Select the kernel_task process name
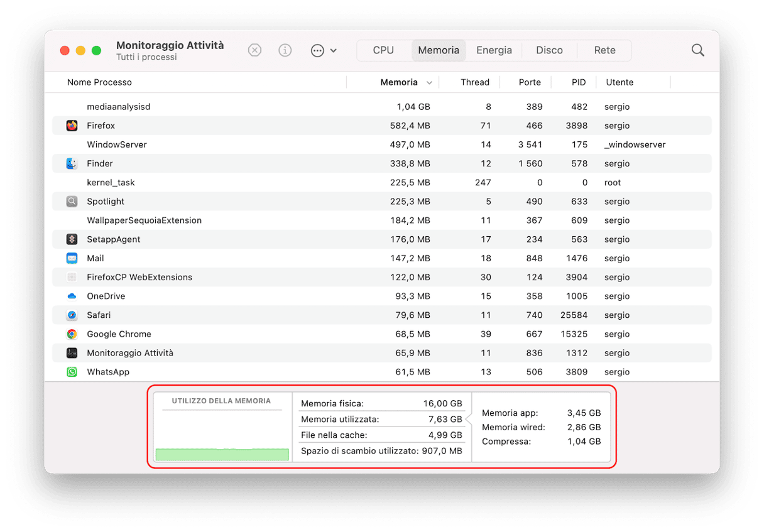This screenshot has width=764, height=532. [x=111, y=183]
